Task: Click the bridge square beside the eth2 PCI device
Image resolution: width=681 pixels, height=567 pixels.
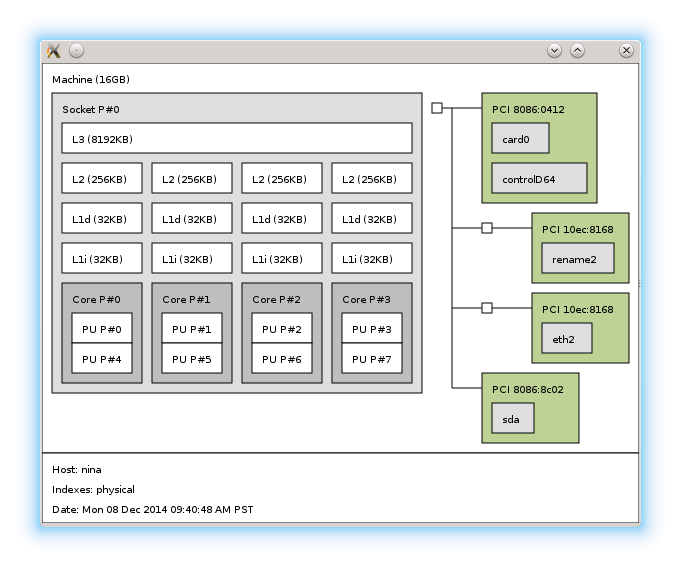Action: pyautogui.click(x=487, y=308)
